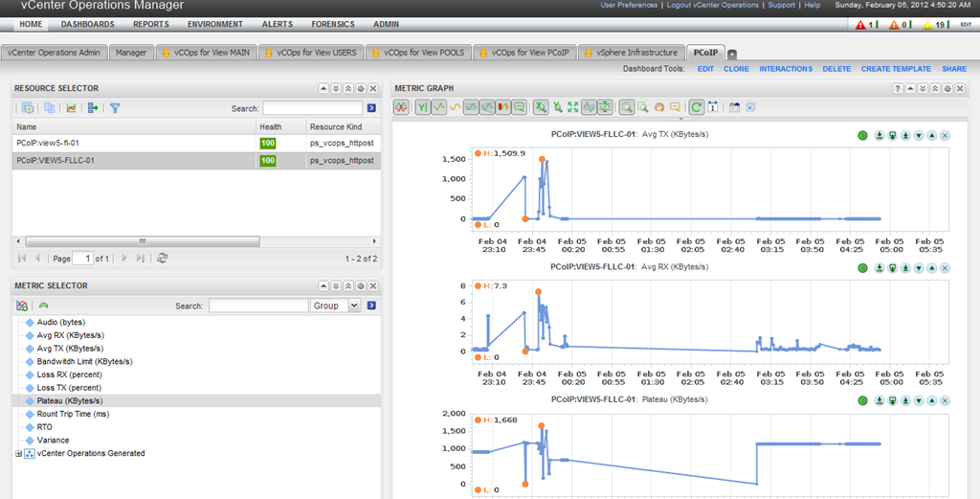Click the green refresh icon in Metric Graph toolbar
Screen dimensions: 980x499
coord(697,107)
